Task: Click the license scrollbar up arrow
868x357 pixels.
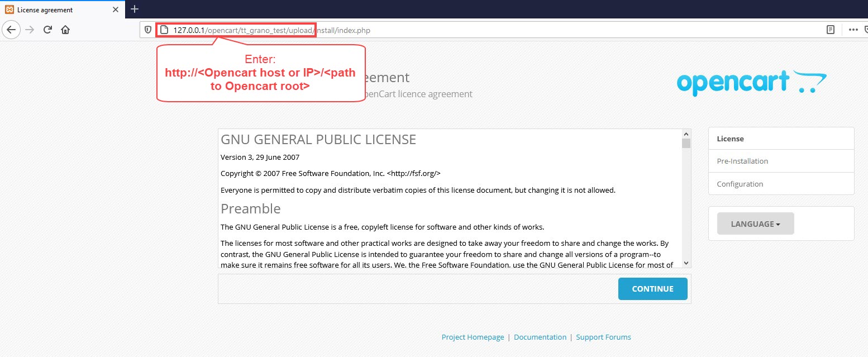Action: [x=686, y=134]
